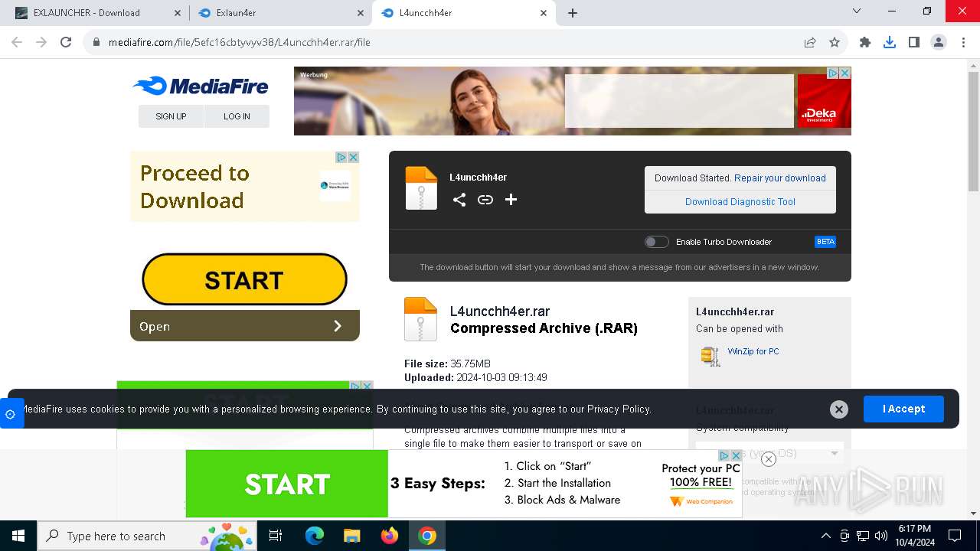Share the L4uncchh4er file
This screenshot has height=551, width=980.
[459, 200]
